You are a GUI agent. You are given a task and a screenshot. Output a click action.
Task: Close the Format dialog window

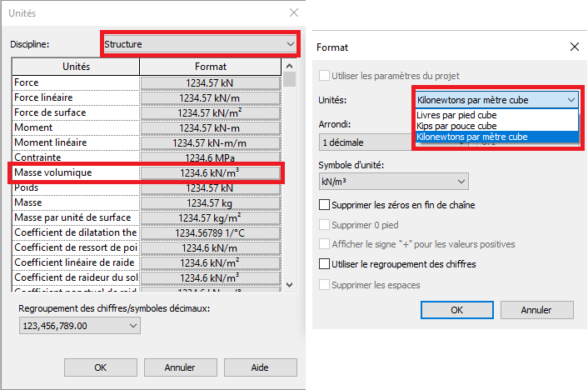tap(573, 47)
